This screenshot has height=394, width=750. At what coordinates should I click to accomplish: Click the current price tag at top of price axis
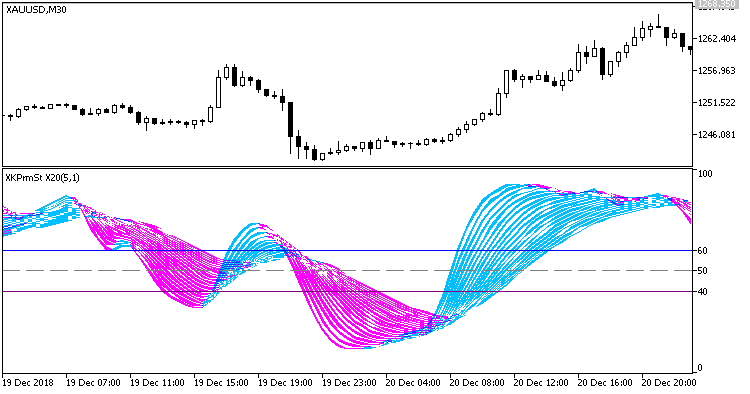(716, 4)
